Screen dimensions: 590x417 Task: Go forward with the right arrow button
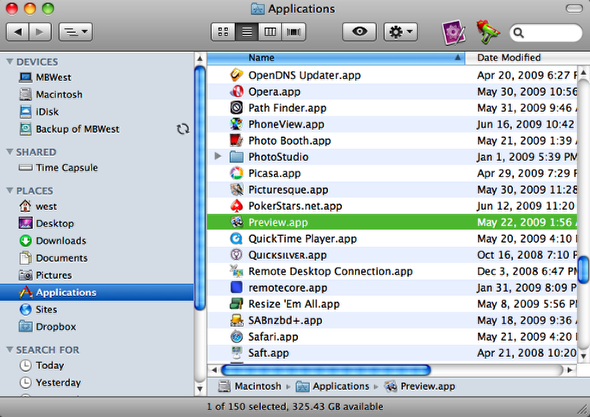(x=40, y=32)
